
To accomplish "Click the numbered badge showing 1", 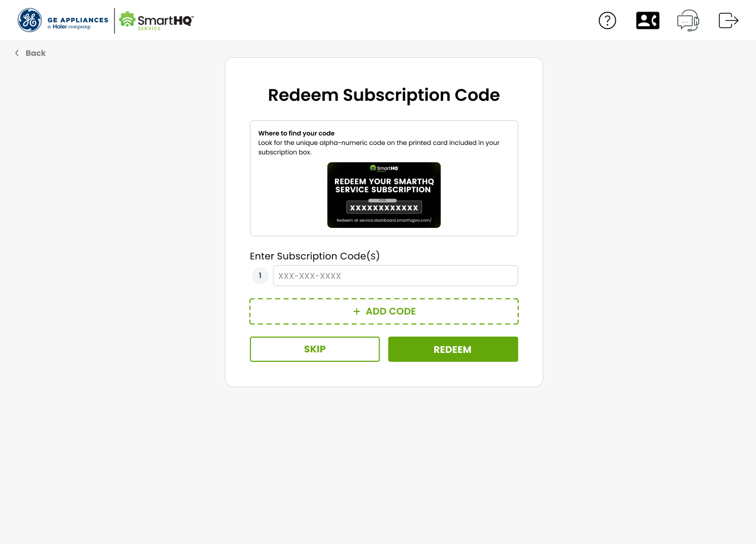I will click(x=260, y=275).
